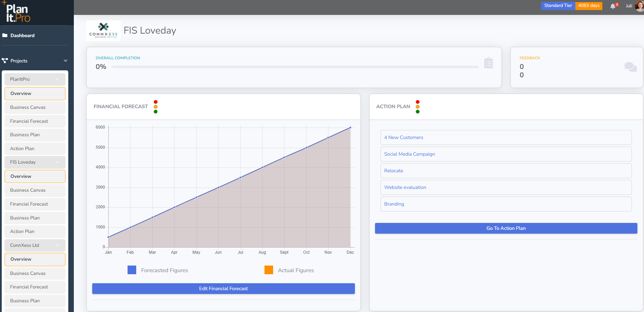Open Business Canvas under PlanItPro
This screenshot has height=312, width=644.
[35, 107]
